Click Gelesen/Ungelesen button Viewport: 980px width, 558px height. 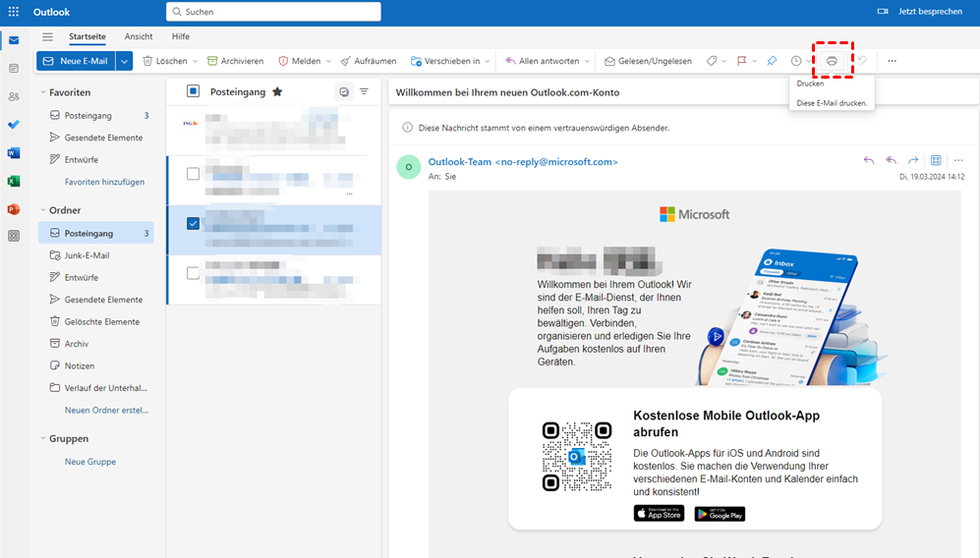click(648, 61)
